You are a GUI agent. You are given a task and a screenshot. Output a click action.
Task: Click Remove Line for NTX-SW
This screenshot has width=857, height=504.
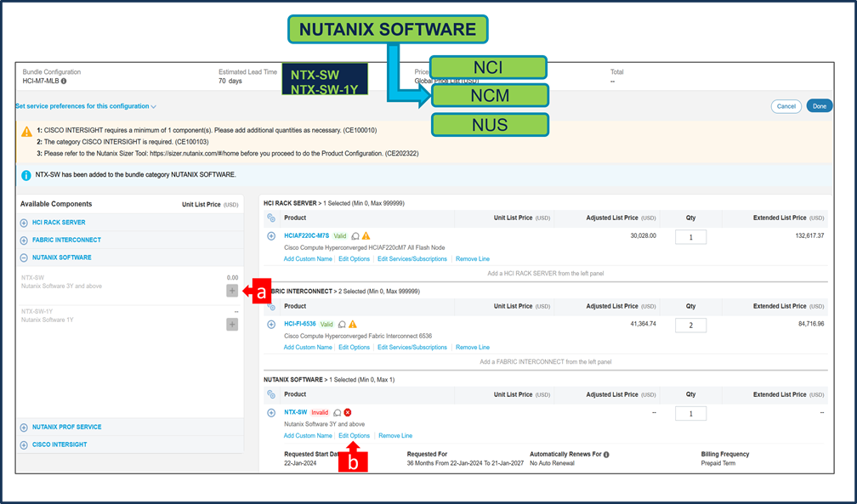point(395,436)
